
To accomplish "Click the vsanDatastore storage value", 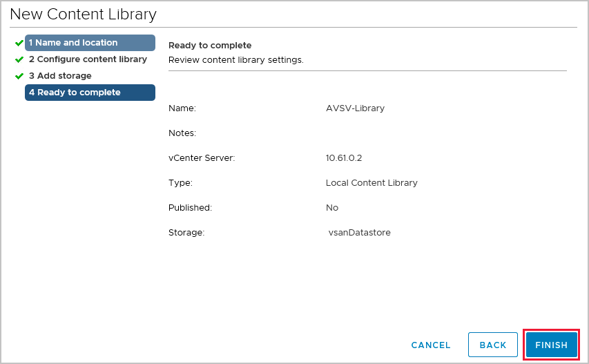I will (359, 233).
